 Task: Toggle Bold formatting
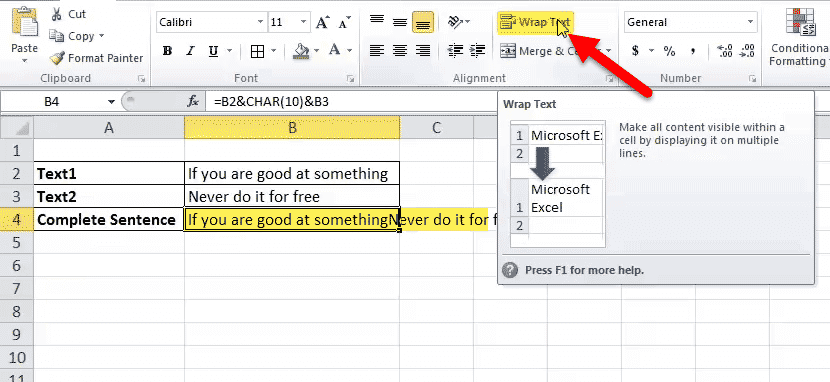point(167,51)
